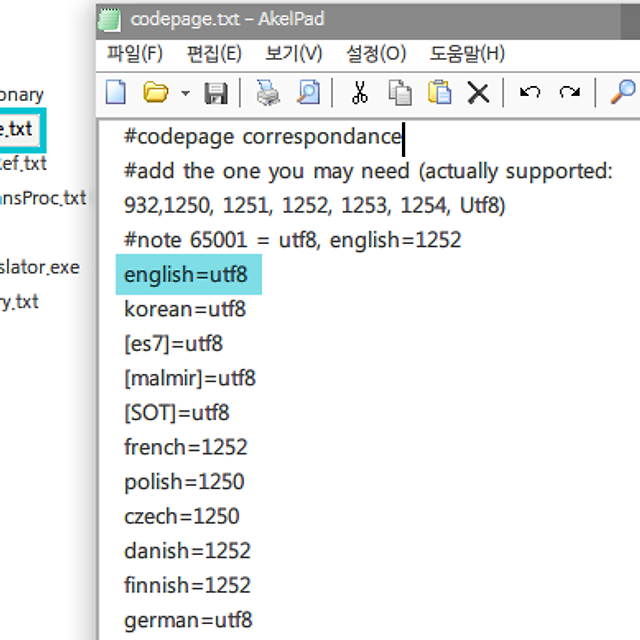Click the line '[SOT]=utf8'

(x=177, y=413)
